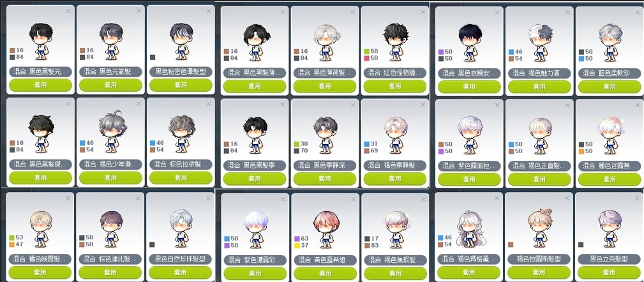Image resolution: width=644 pixels, height=282 pixels.
Task: Close the 黑色秘密色澤髮型 hair card
Action: pyautogui.click(x=209, y=11)
